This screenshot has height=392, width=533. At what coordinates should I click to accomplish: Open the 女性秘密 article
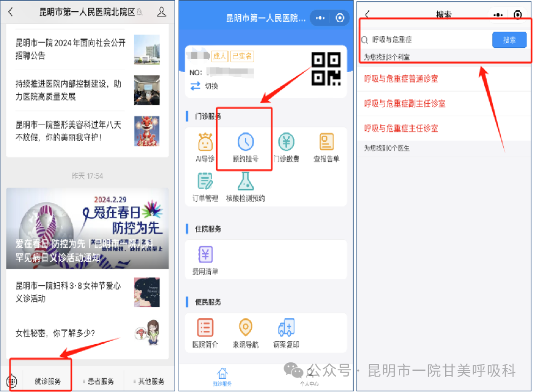[x=55, y=333]
